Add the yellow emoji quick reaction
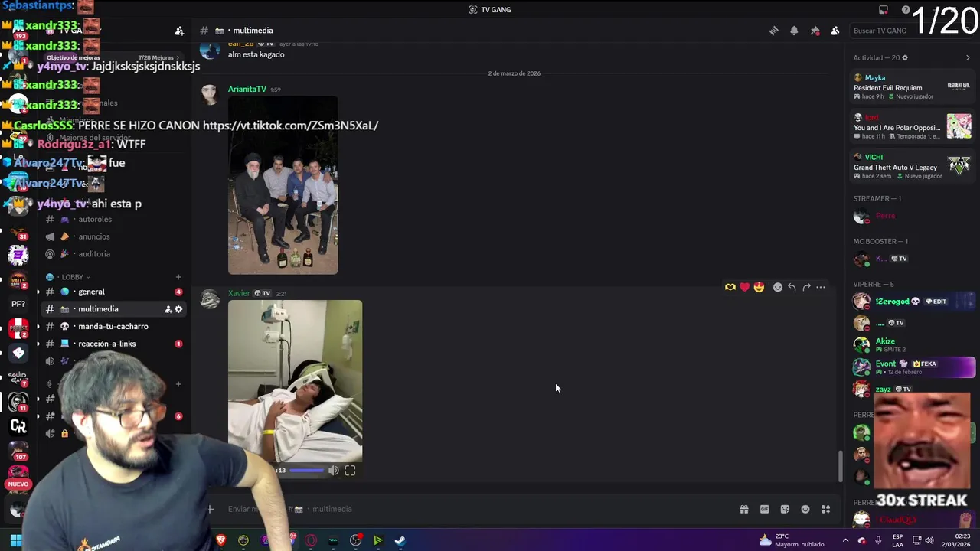The width and height of the screenshot is (980, 551). pos(730,287)
